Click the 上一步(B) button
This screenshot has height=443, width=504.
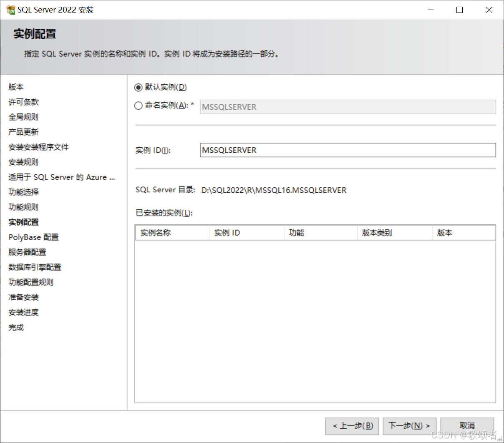point(352,426)
